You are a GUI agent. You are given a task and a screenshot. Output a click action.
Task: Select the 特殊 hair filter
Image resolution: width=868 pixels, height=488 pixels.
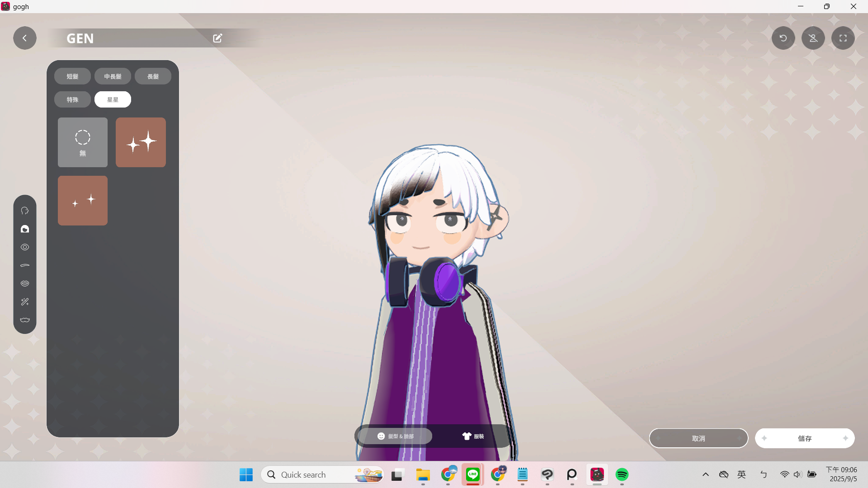(x=72, y=99)
